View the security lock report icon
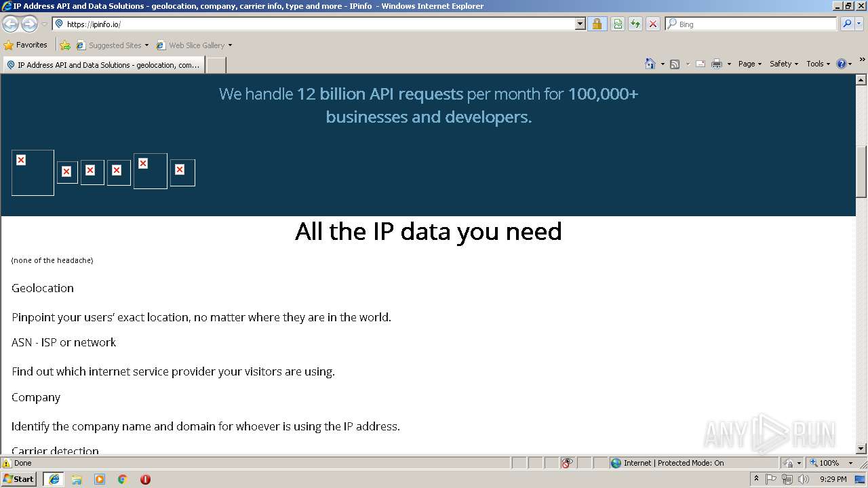Viewport: 868px width, 488px height. tap(597, 24)
